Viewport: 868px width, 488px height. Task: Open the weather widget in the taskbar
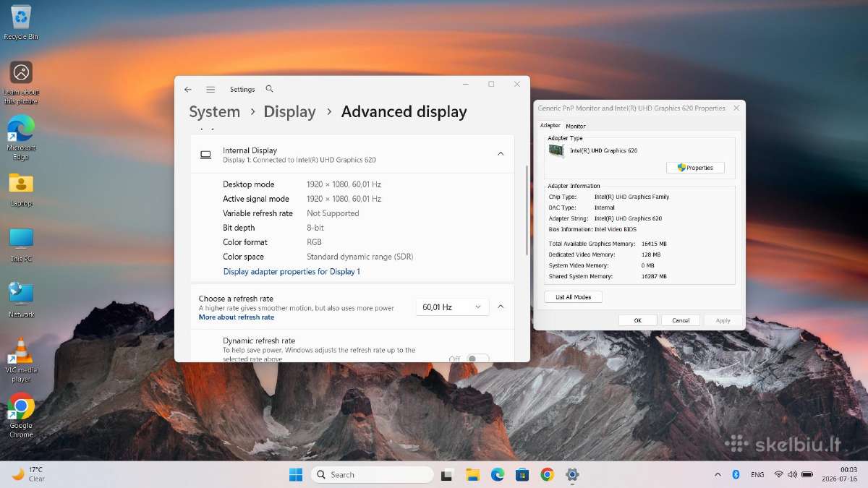click(x=29, y=474)
